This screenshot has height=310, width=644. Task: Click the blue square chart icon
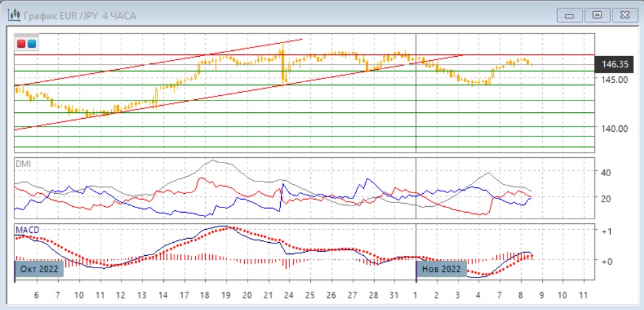coord(31,44)
